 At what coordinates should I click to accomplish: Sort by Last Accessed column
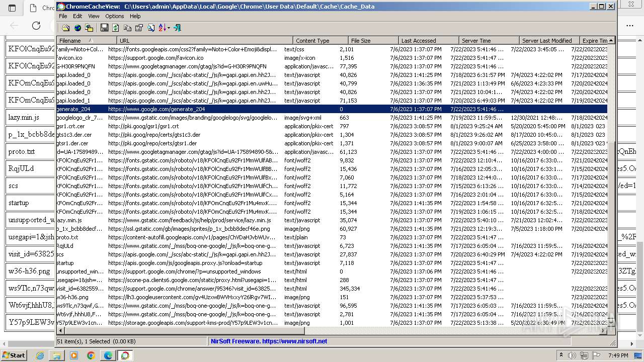429,41
